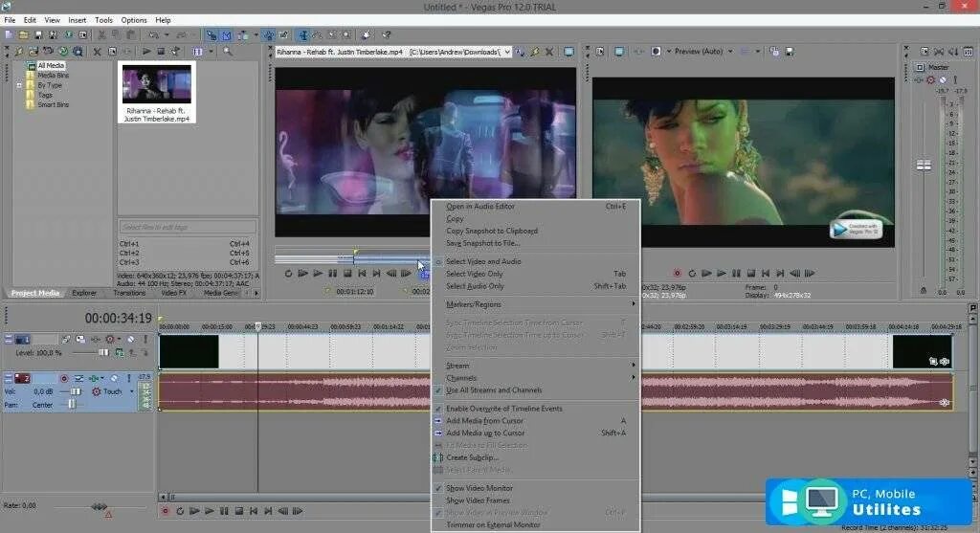Open the Options menu
The width and height of the screenshot is (980, 533).
pos(134,20)
